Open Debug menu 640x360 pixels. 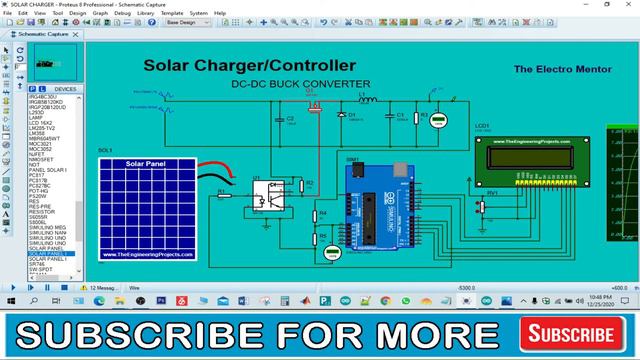point(122,13)
